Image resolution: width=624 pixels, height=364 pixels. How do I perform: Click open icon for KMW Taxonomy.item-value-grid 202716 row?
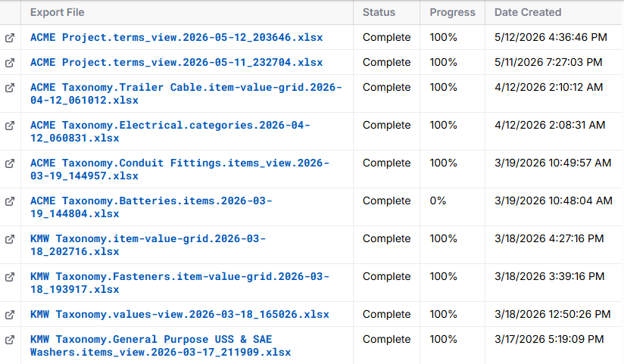click(10, 239)
